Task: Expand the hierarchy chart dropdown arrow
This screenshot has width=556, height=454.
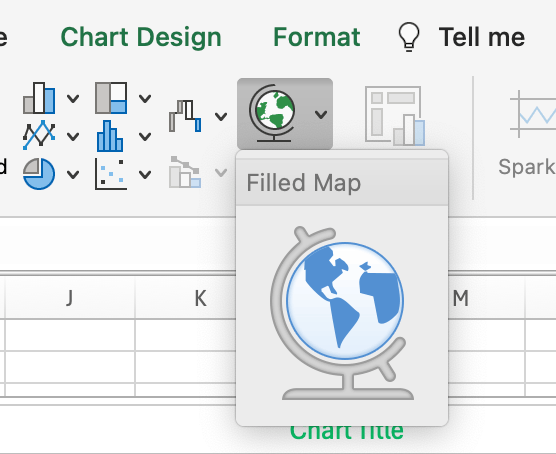Action: 145,98
